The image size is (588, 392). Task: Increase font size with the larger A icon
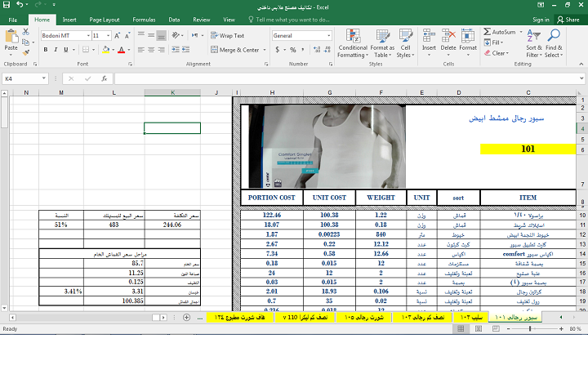coord(118,36)
